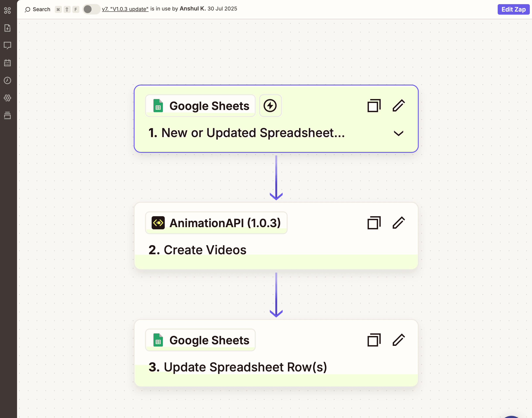Open the calendar icon in the sidebar
This screenshot has width=532, height=418.
[x=8, y=63]
